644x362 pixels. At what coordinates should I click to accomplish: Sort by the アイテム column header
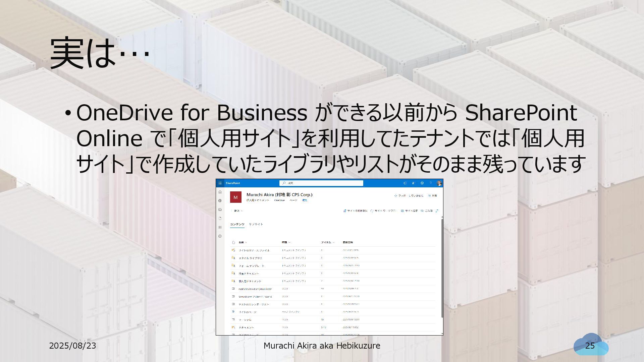(x=328, y=242)
